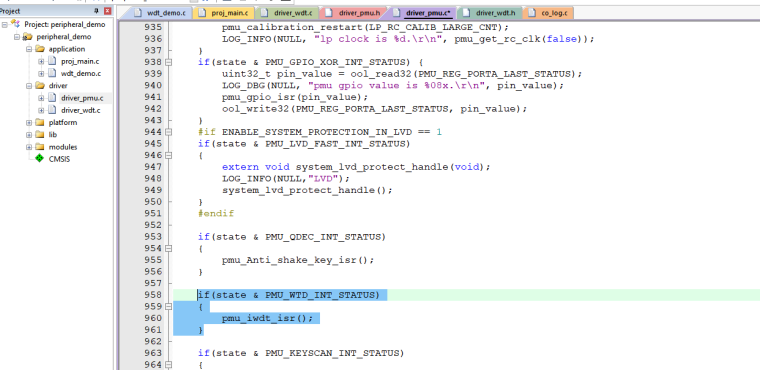The image size is (760, 370).
Task: Fold the code block at line 938
Action: [169, 62]
